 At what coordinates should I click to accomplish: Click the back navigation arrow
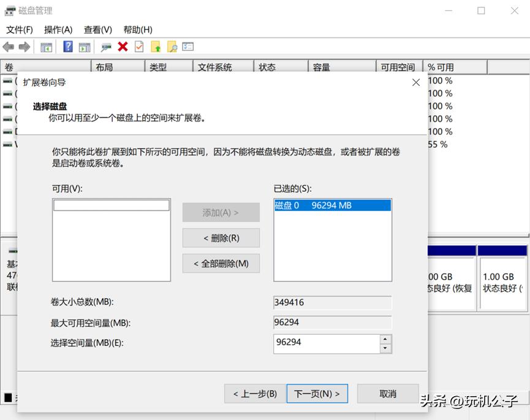coord(8,47)
